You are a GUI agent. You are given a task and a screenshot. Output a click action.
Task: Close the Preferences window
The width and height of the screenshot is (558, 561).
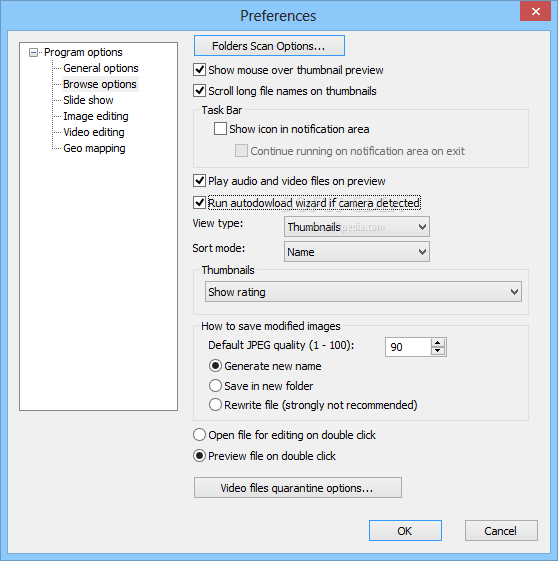(x=535, y=11)
